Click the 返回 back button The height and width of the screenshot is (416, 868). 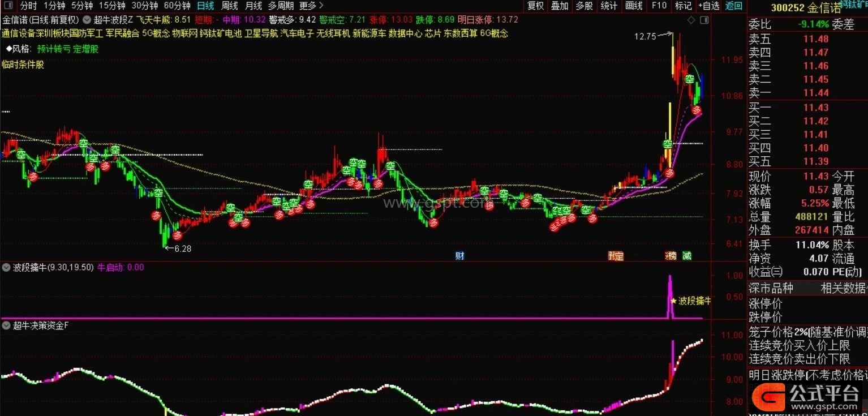coord(734,6)
